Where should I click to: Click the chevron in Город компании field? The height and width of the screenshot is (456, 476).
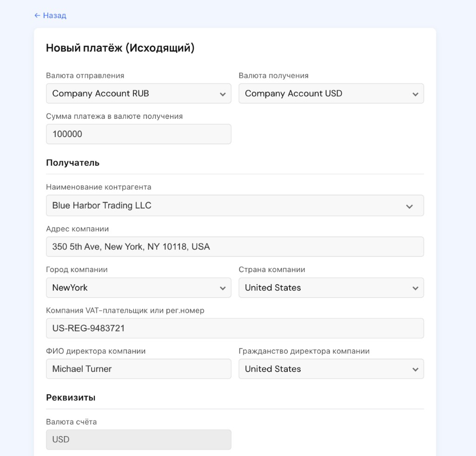point(223,288)
